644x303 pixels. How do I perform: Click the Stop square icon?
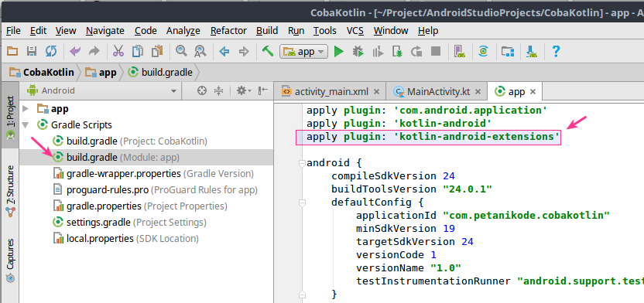[435, 51]
